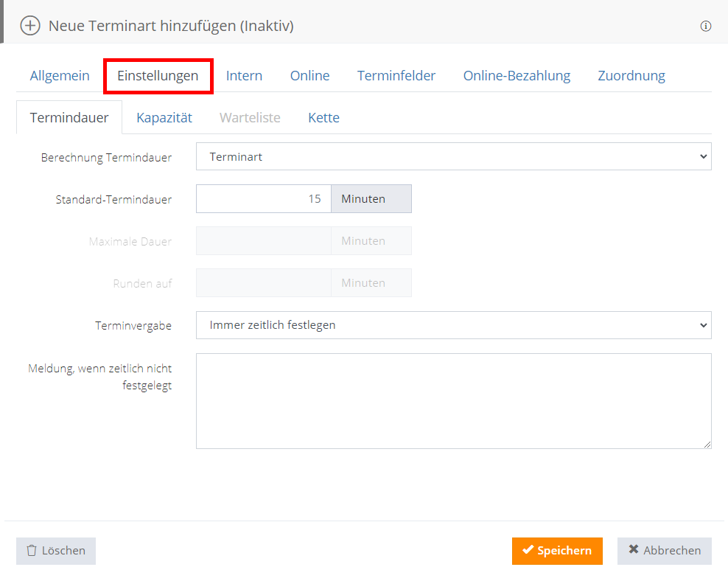
Task: Select the Einstellungen tab
Action: tap(158, 76)
